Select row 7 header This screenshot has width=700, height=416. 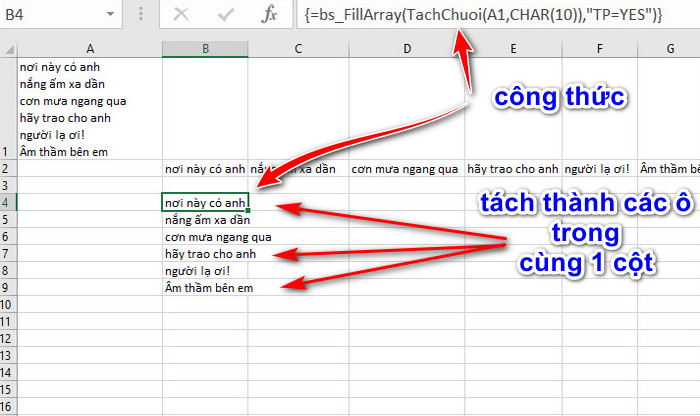pos(8,253)
